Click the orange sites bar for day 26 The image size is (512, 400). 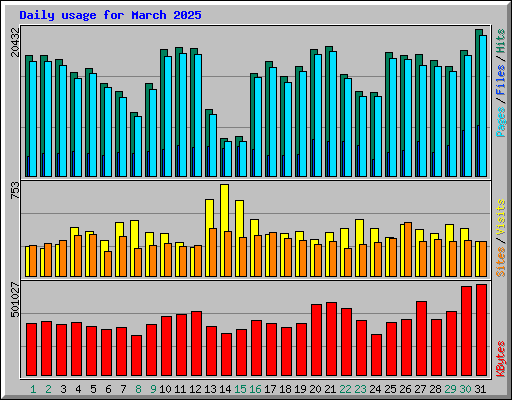[408, 249]
